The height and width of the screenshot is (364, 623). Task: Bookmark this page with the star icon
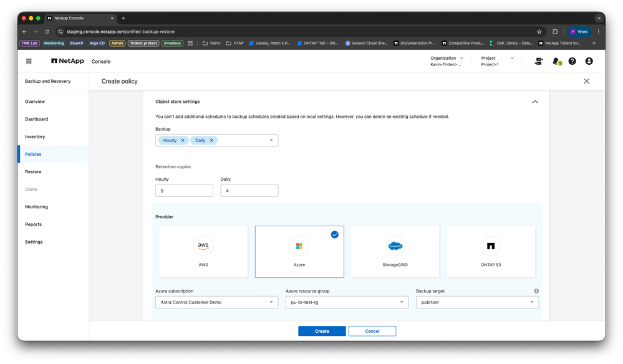click(539, 32)
